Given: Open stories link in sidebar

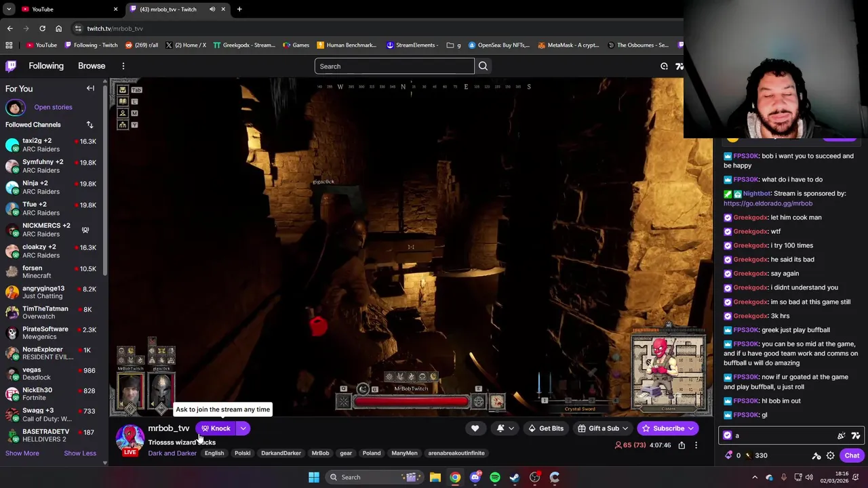Looking at the screenshot, I should 53,107.
